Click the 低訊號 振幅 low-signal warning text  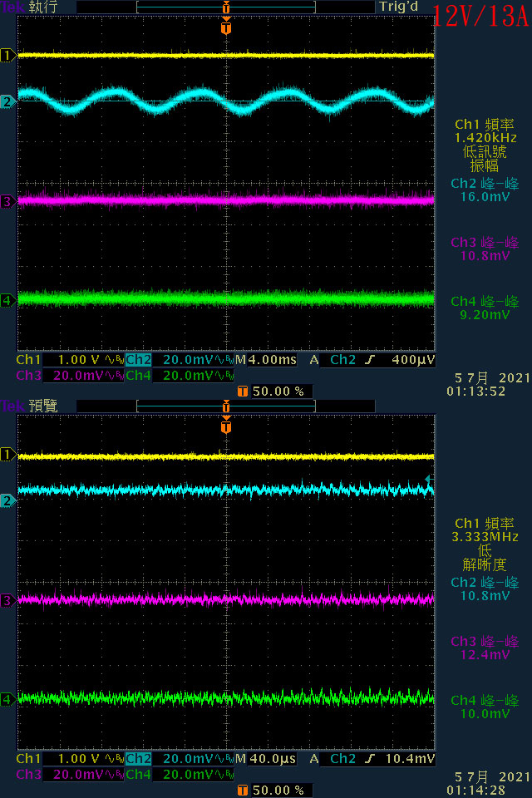tap(485, 159)
